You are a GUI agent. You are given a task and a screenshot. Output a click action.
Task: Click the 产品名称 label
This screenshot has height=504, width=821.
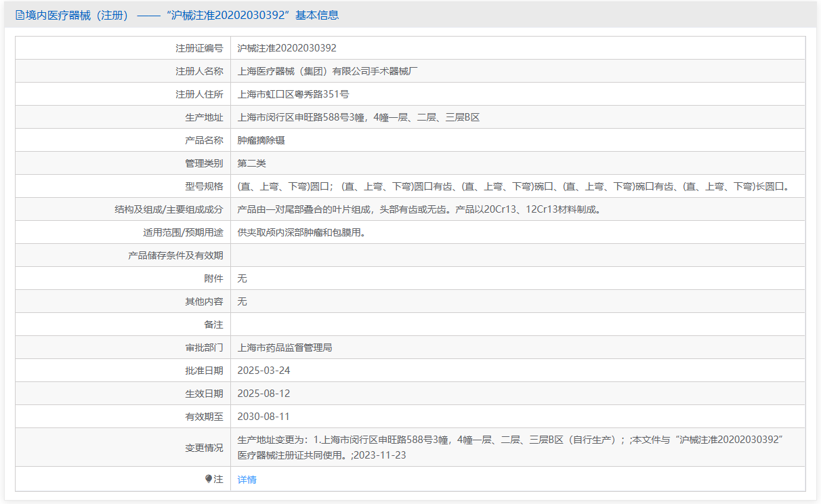[x=204, y=140]
